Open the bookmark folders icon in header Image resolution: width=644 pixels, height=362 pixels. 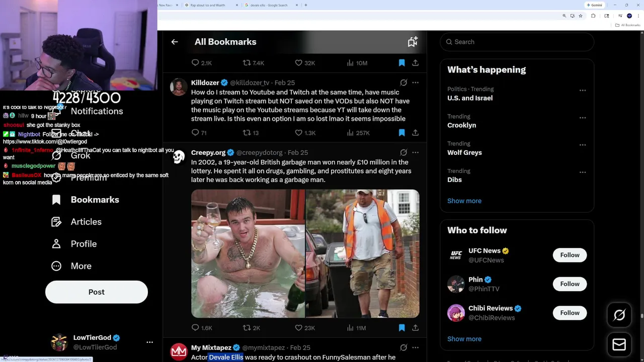[413, 42]
